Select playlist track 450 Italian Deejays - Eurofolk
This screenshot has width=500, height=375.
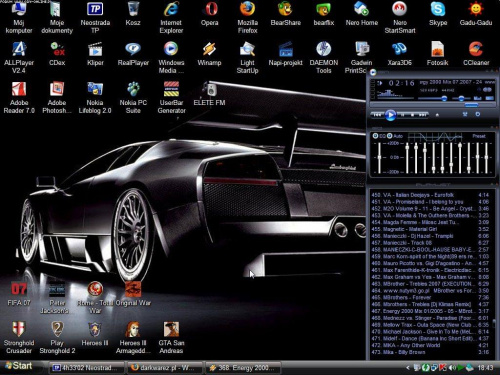click(430, 195)
